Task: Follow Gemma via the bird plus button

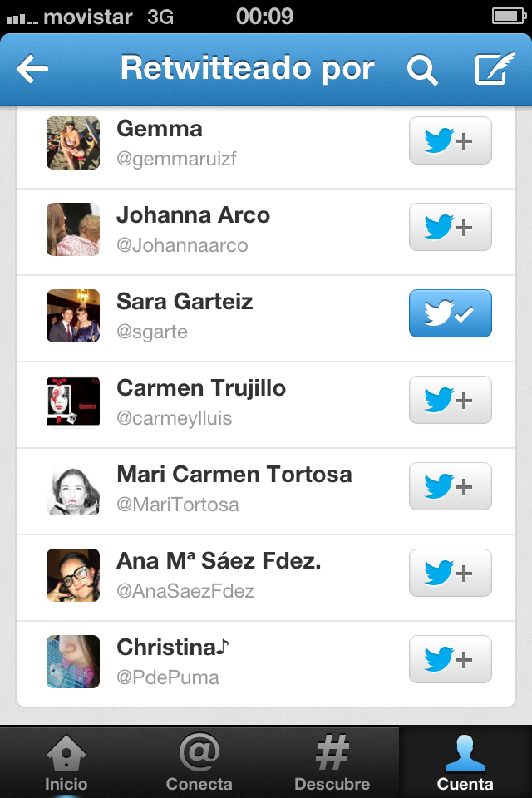Action: pyautogui.click(x=450, y=140)
